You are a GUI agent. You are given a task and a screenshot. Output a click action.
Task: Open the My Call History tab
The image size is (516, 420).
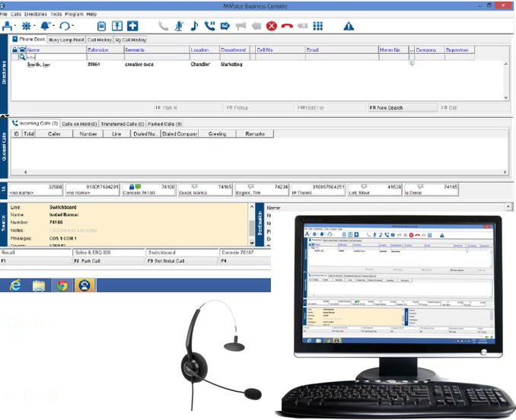(x=130, y=40)
